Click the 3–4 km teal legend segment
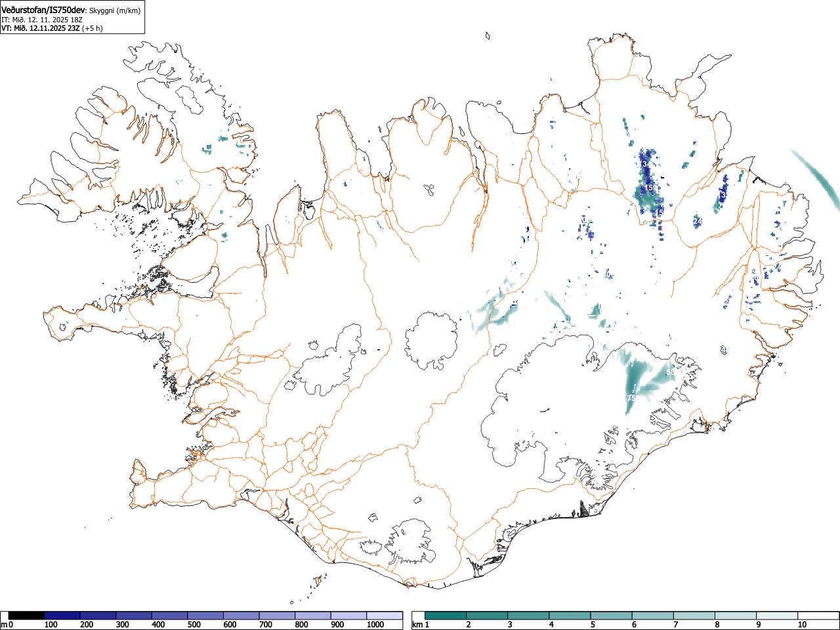The image size is (840, 630). coord(528,616)
